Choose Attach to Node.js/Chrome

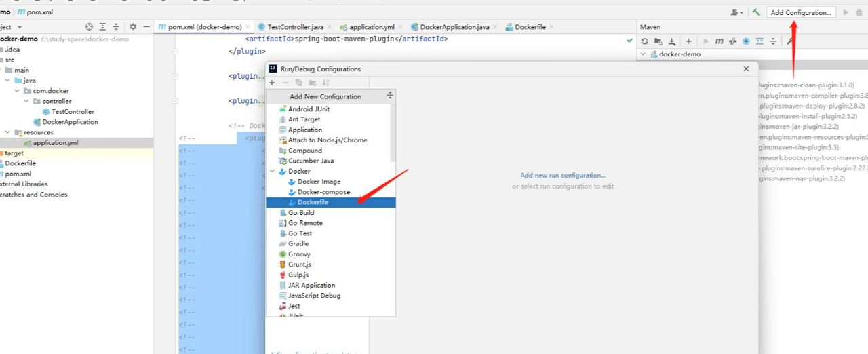[328, 140]
